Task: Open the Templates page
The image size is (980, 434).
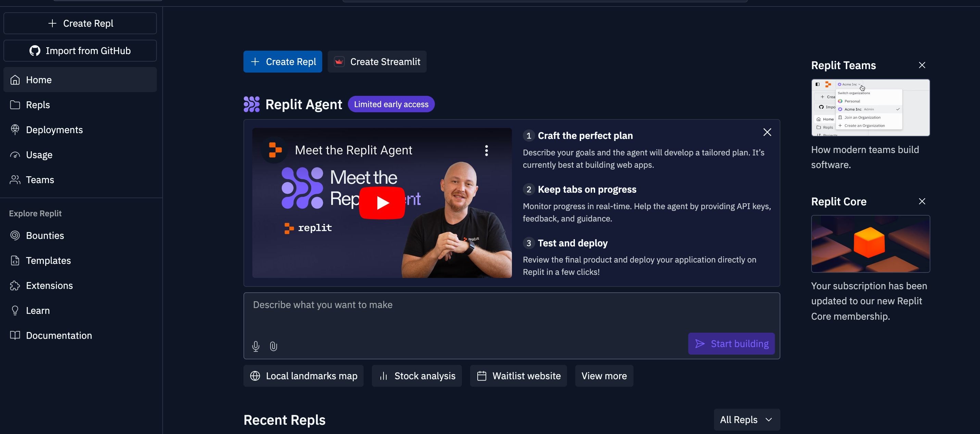Action: point(80,260)
